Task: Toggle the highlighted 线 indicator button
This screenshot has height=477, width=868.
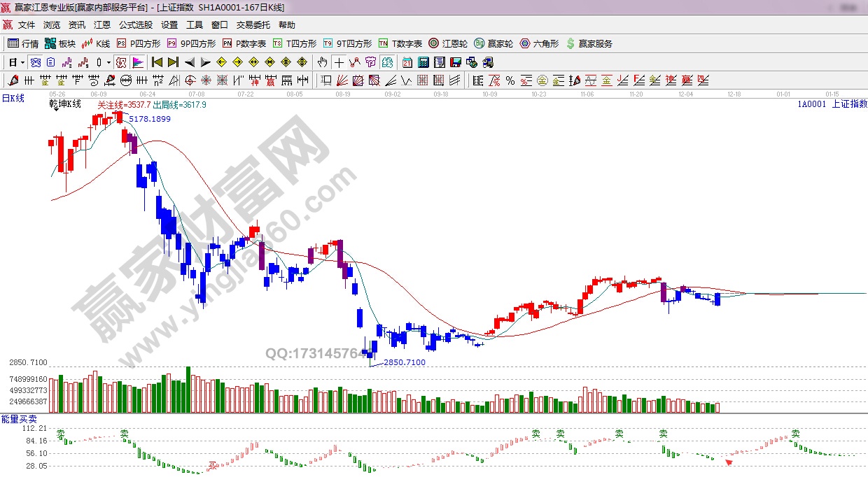Action: [120, 62]
